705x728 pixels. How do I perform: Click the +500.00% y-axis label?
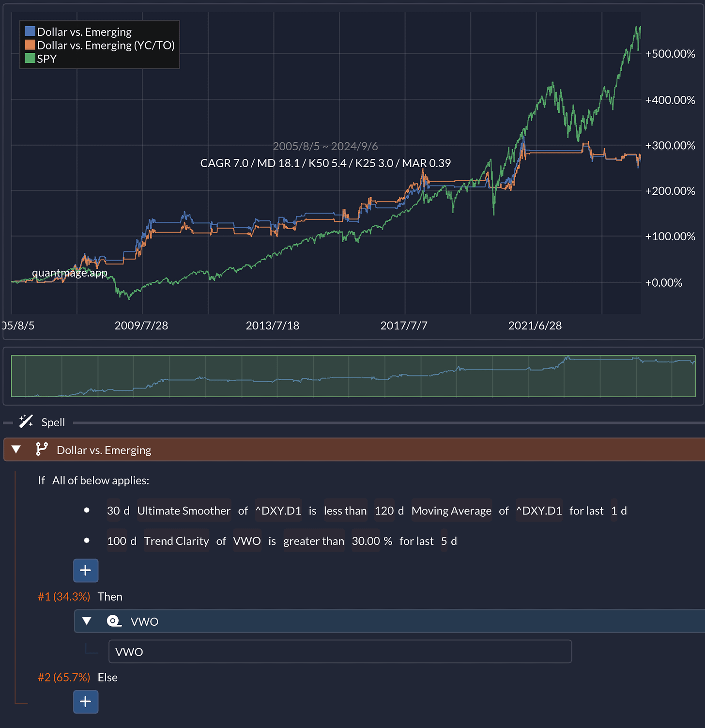670,54
